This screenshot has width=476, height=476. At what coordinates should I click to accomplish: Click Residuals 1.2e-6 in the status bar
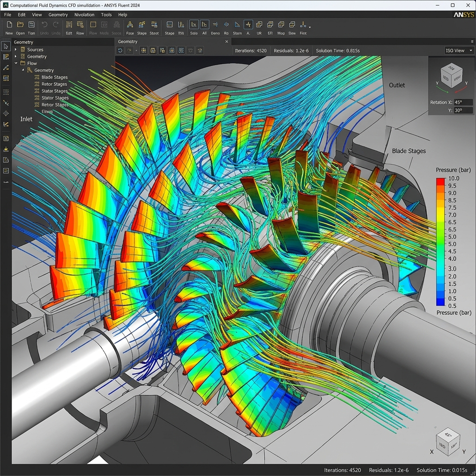click(x=389, y=470)
